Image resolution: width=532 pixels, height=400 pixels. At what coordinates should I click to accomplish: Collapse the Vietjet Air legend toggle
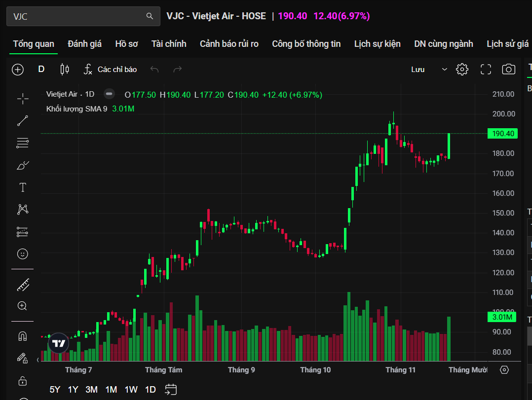(x=110, y=94)
